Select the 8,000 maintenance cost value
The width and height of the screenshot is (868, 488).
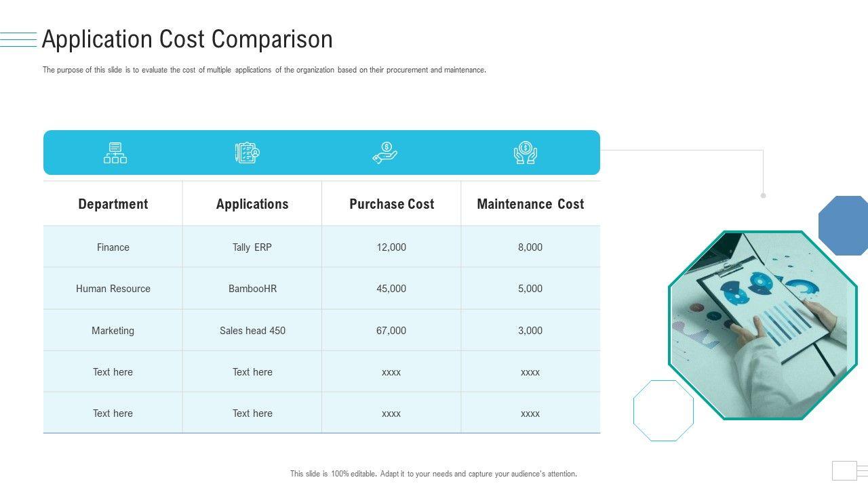tap(530, 247)
